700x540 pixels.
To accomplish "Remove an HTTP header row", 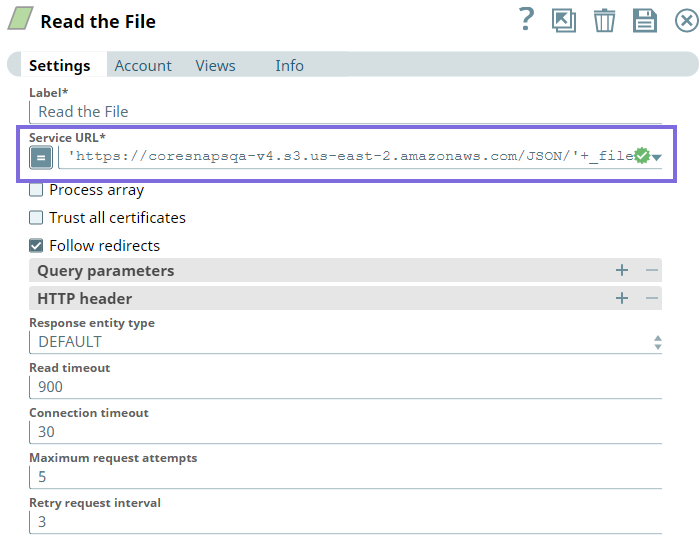I will (651, 299).
